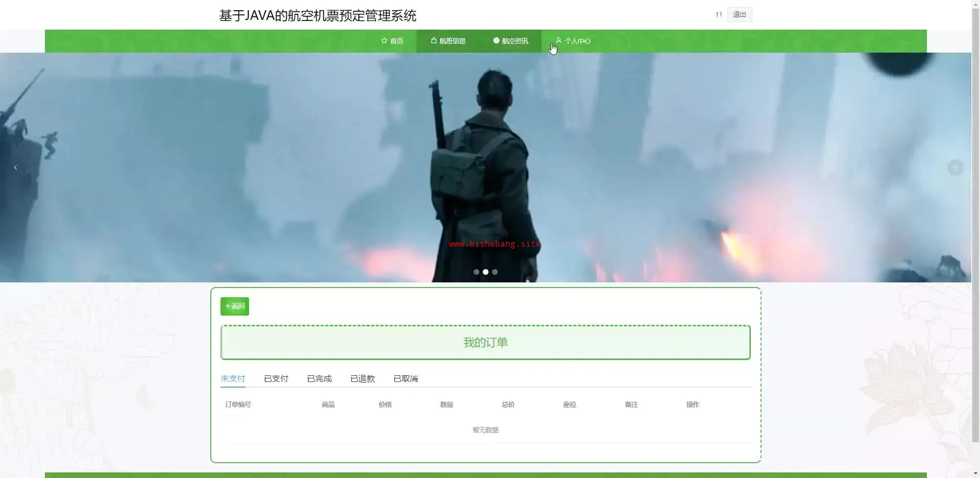Click the green ←返回 back button
This screenshot has height=478, width=980.
[235, 306]
